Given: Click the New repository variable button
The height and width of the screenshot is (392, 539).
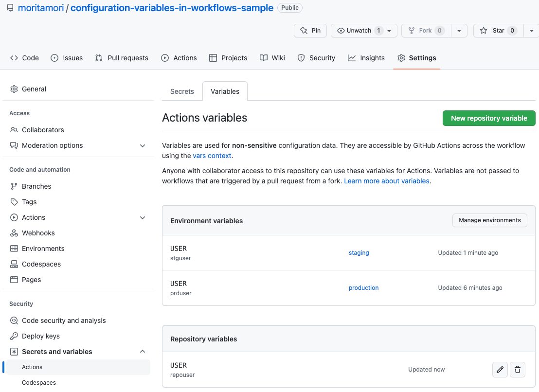Looking at the screenshot, I should pyautogui.click(x=488, y=118).
